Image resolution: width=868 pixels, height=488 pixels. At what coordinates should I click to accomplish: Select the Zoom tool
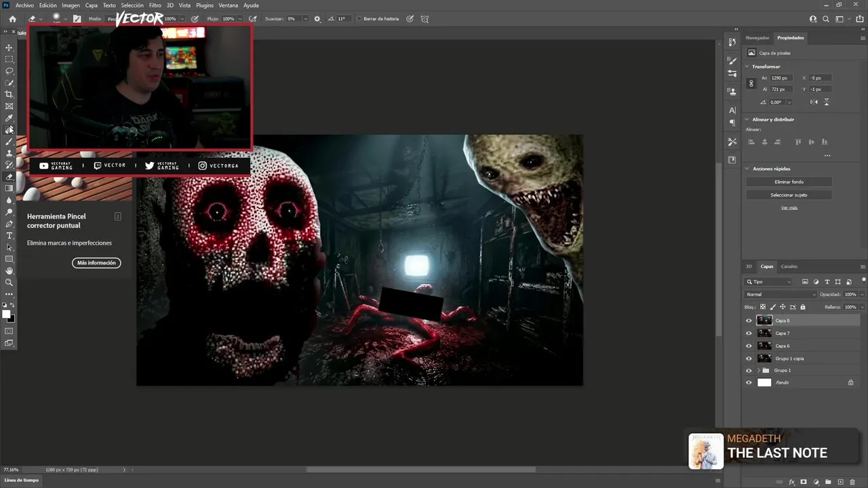(9, 282)
